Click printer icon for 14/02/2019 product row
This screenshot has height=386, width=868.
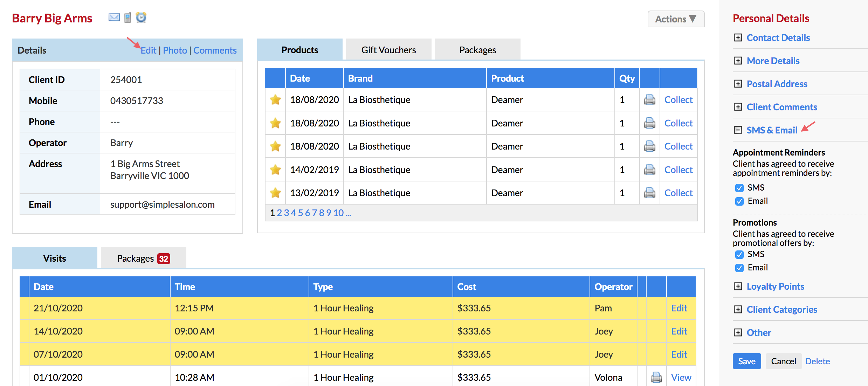(x=649, y=170)
